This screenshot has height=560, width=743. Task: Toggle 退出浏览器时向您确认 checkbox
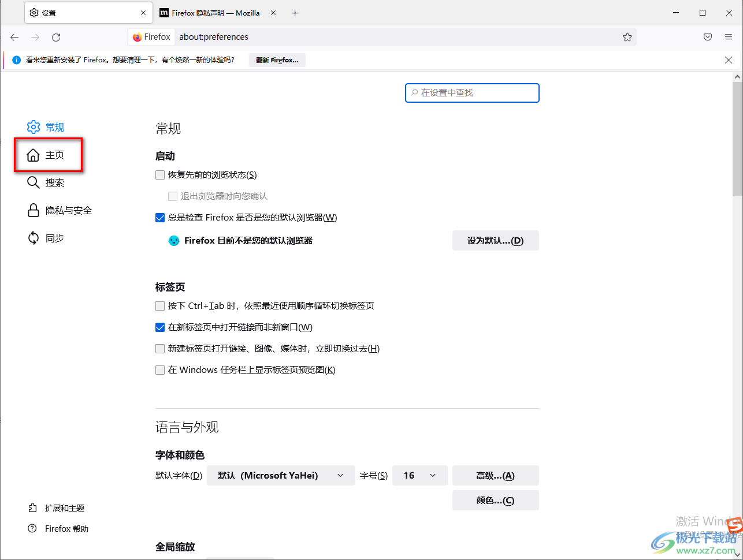tap(173, 196)
